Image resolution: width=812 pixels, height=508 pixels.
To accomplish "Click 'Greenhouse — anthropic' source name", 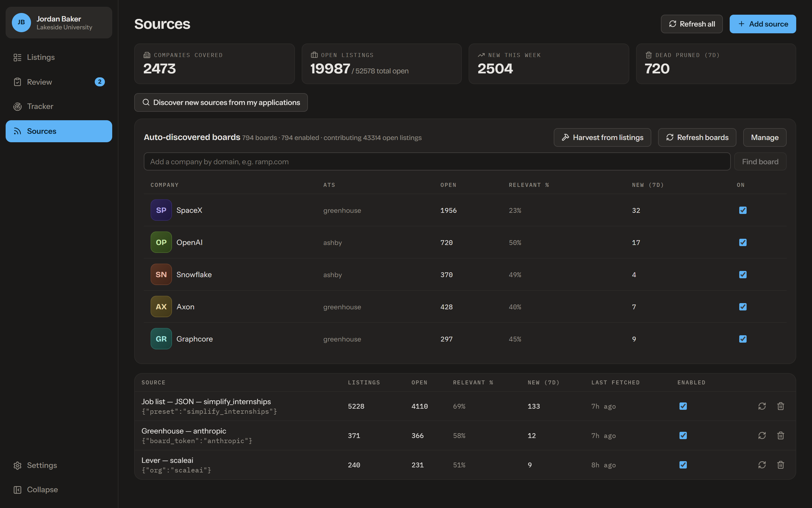I will point(184,431).
